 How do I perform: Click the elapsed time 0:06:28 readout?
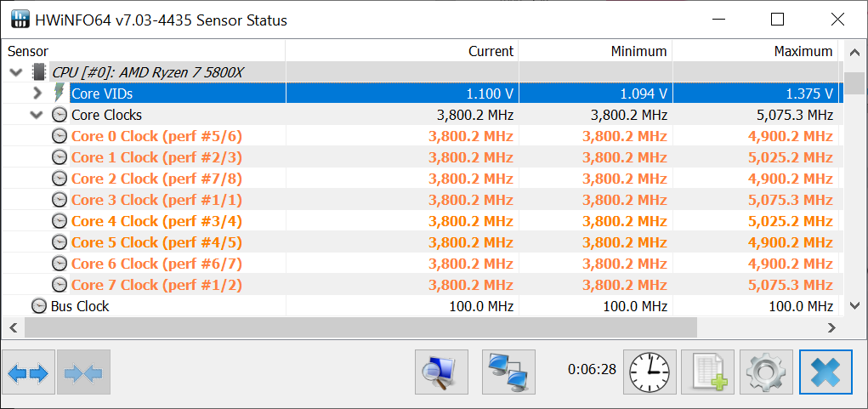click(592, 369)
